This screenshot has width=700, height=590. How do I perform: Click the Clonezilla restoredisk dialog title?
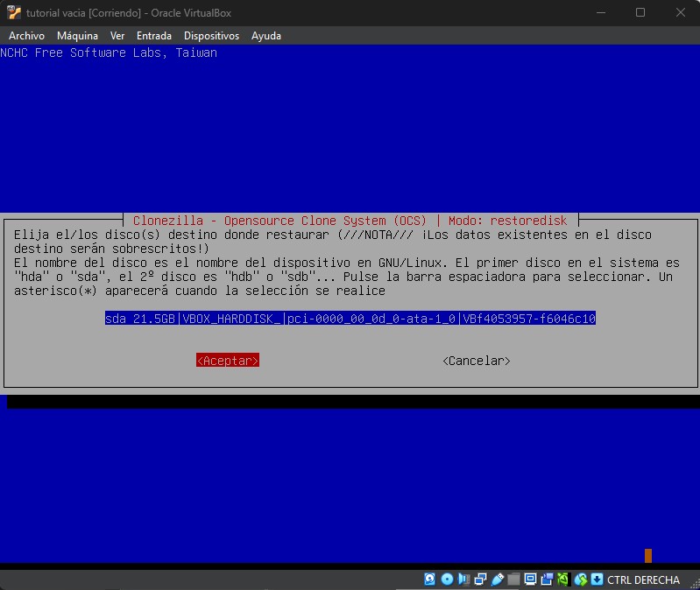point(350,221)
